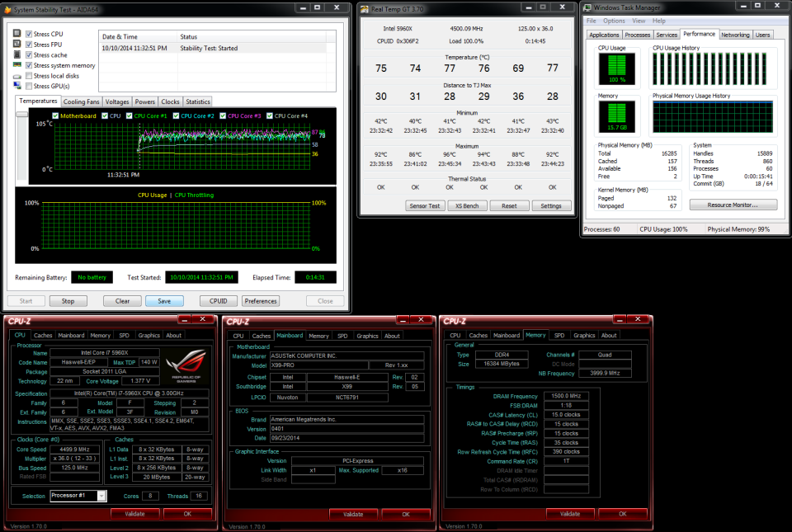Click the CPU Usage History graph
Image resolution: width=792 pixels, height=532 pixels.
[x=713, y=68]
